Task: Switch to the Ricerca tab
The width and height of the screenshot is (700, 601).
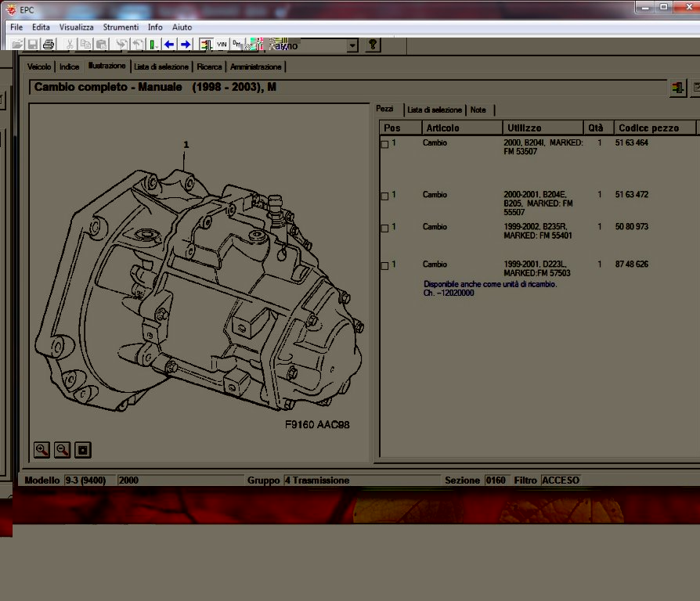Action: point(209,67)
